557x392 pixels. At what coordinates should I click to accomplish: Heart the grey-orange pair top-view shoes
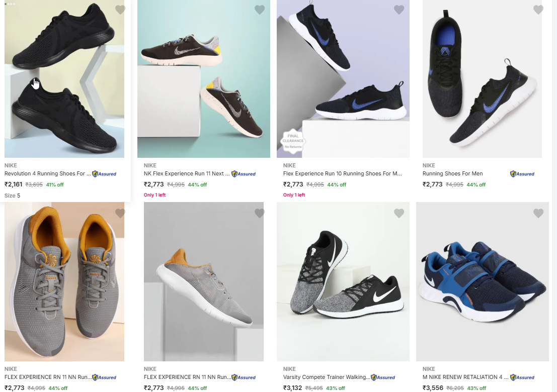coord(120,213)
